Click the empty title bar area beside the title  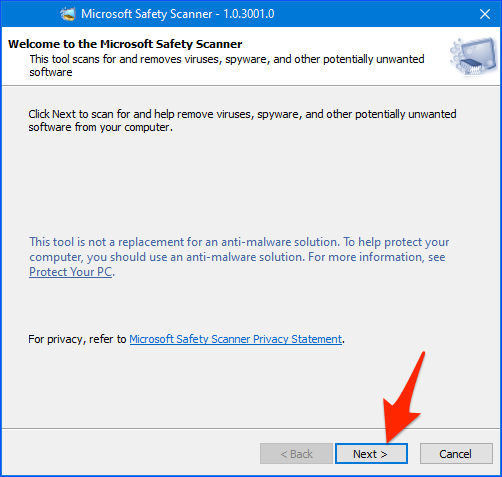click(x=373, y=14)
